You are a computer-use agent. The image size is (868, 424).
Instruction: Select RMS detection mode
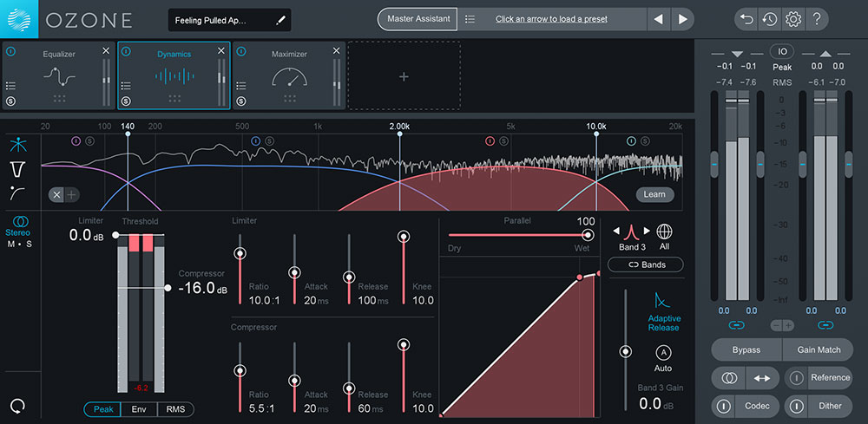click(175, 409)
